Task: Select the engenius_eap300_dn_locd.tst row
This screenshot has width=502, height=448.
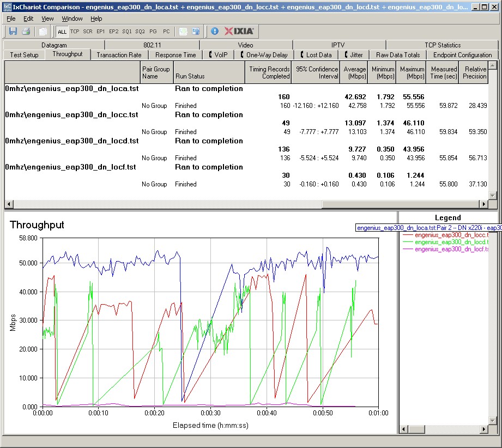Action: [246, 141]
